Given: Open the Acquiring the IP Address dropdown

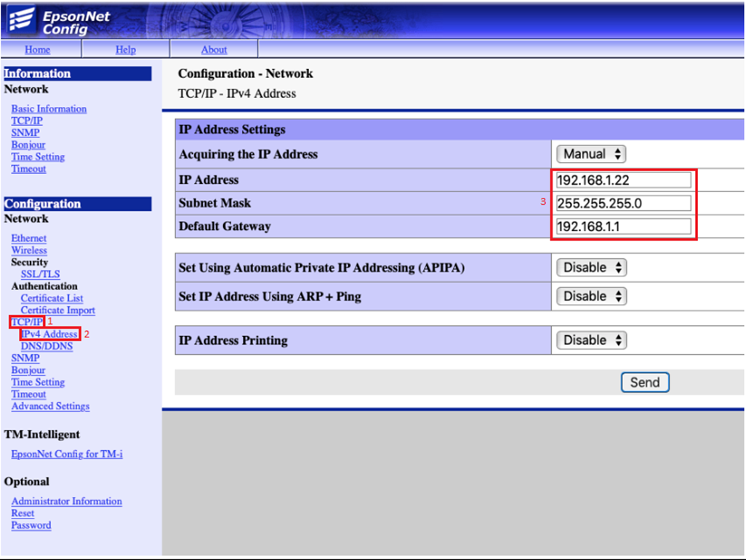Looking at the screenshot, I should pyautogui.click(x=590, y=153).
